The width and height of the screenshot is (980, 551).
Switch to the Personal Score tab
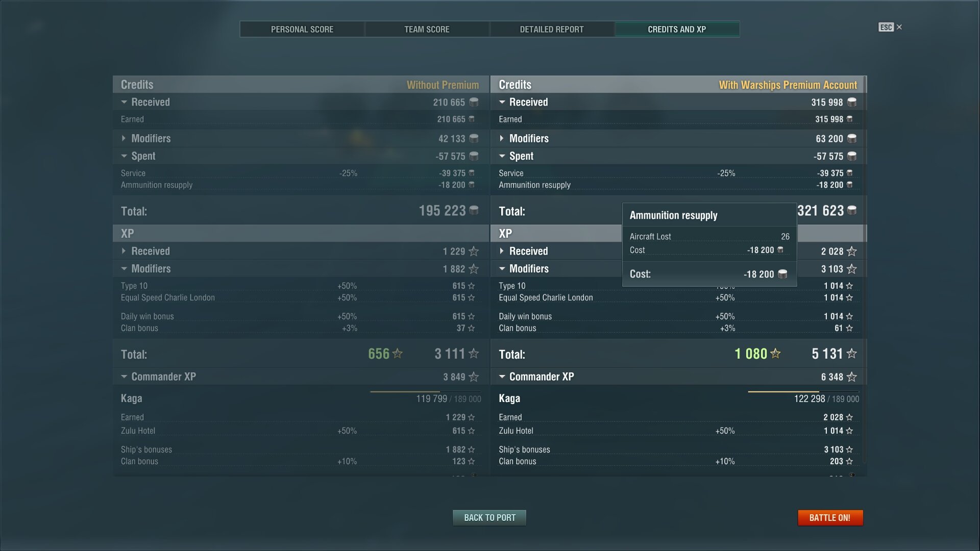click(x=302, y=29)
